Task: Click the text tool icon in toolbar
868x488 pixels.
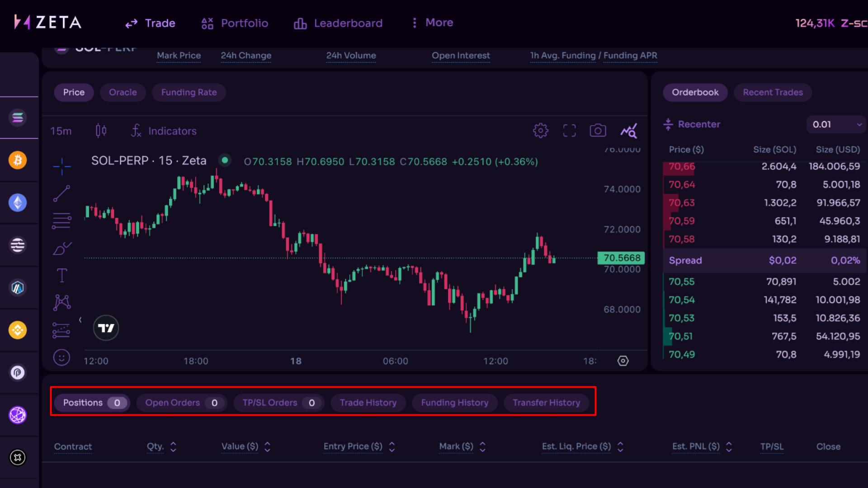Action: tap(61, 275)
